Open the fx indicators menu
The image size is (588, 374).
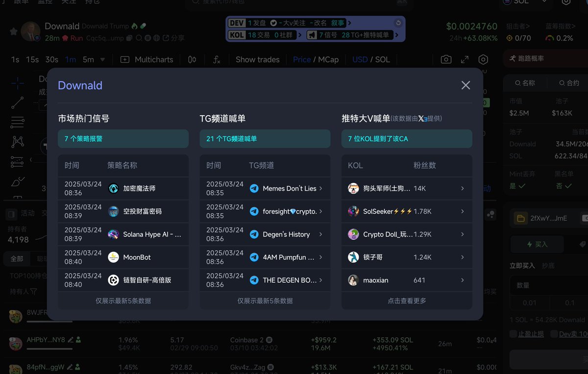click(x=216, y=59)
